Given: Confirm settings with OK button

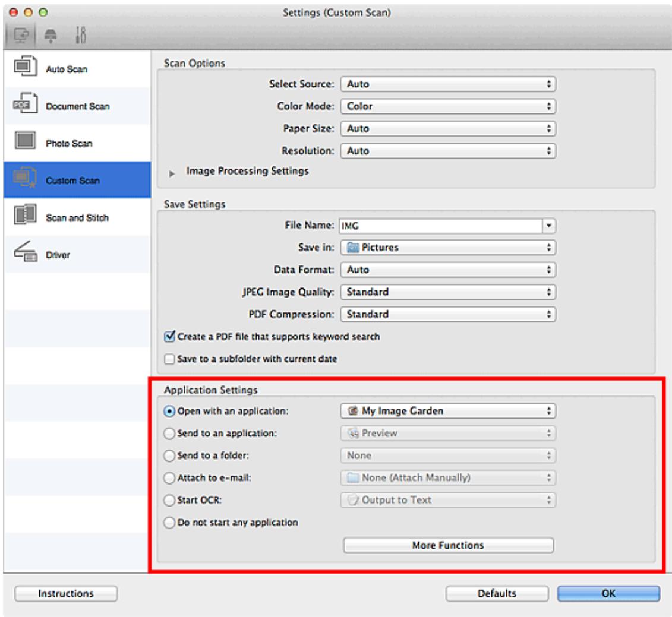Looking at the screenshot, I should coord(608,594).
